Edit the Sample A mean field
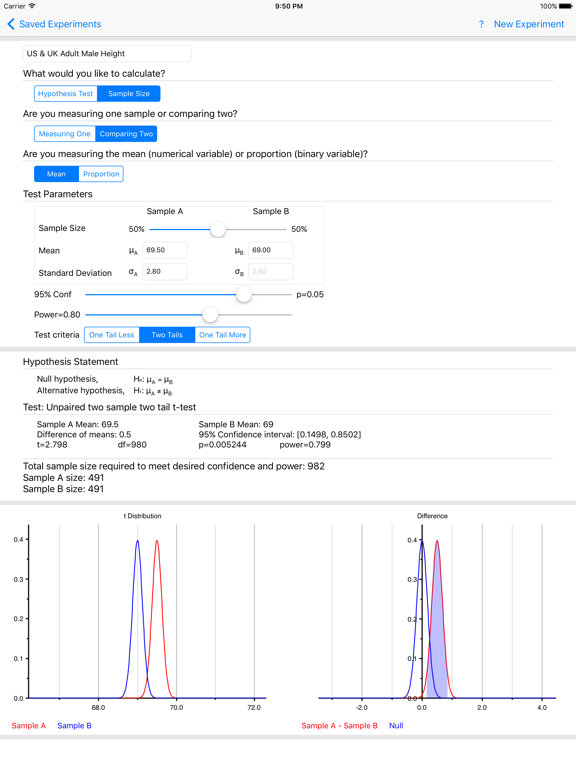Image resolution: width=576 pixels, height=768 pixels. [165, 250]
